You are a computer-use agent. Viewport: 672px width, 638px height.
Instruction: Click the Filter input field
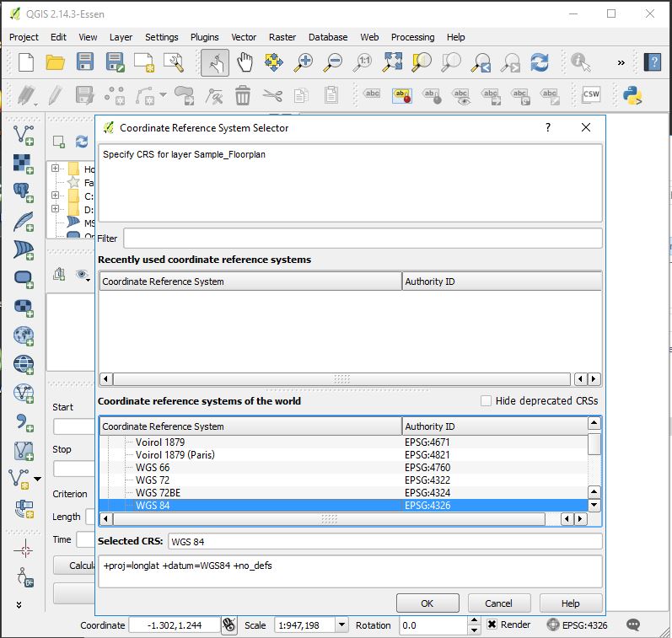pos(363,239)
